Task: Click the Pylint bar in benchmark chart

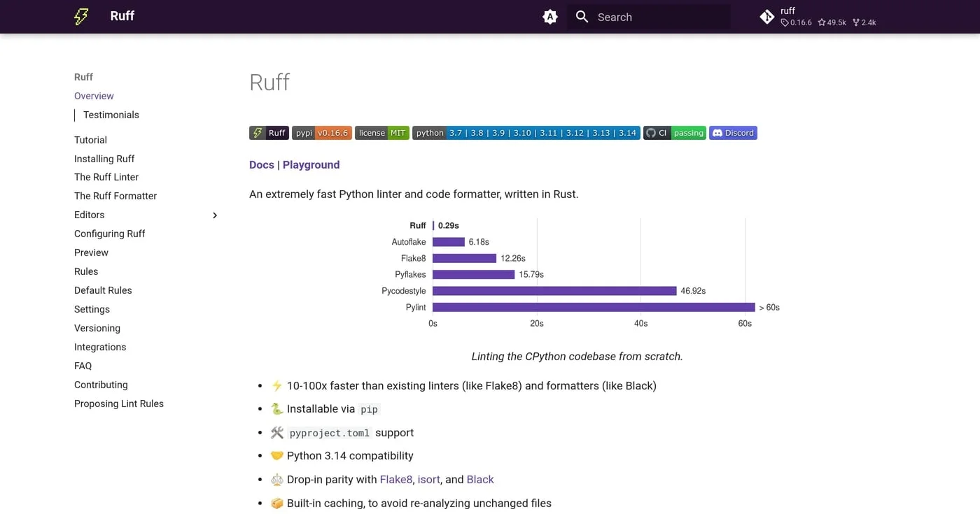Action: [594, 307]
